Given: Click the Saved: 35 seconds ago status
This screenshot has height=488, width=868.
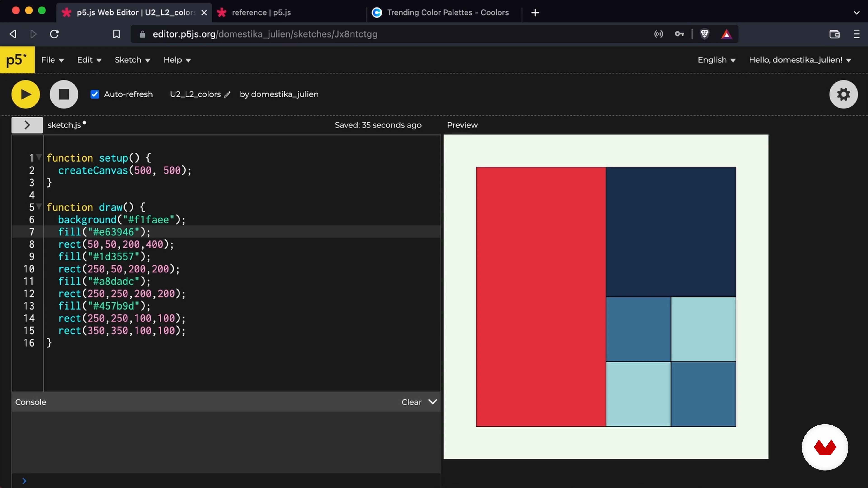Looking at the screenshot, I should coord(378,125).
